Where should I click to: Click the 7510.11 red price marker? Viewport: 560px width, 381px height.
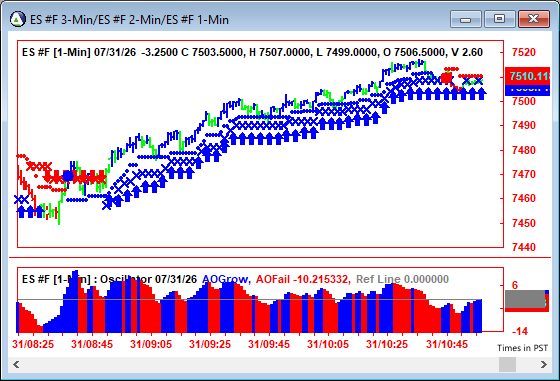[528, 76]
